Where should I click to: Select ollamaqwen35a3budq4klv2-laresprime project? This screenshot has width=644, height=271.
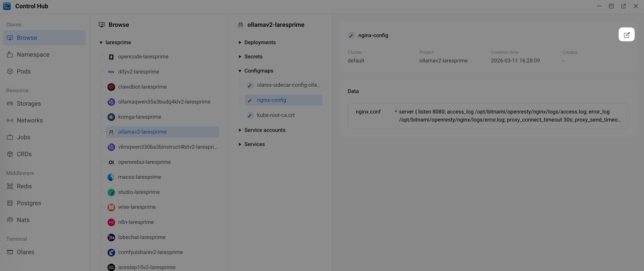[x=163, y=102]
